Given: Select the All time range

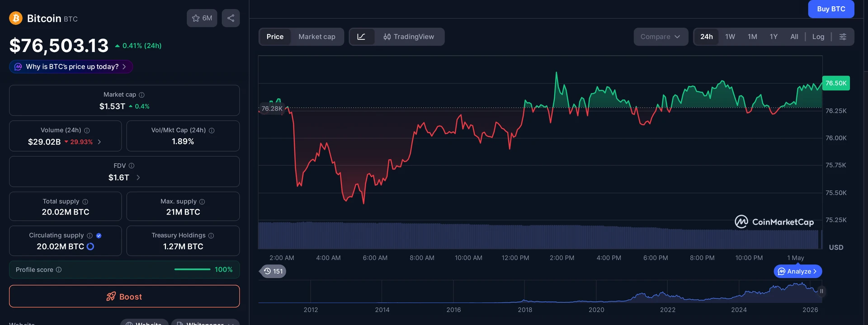Looking at the screenshot, I should pos(794,37).
